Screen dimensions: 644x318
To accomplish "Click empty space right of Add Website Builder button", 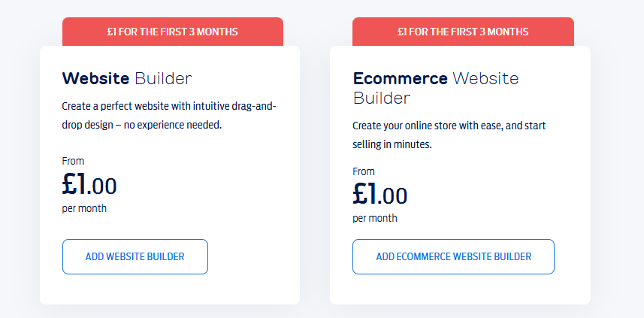I will pyautogui.click(x=252, y=257).
